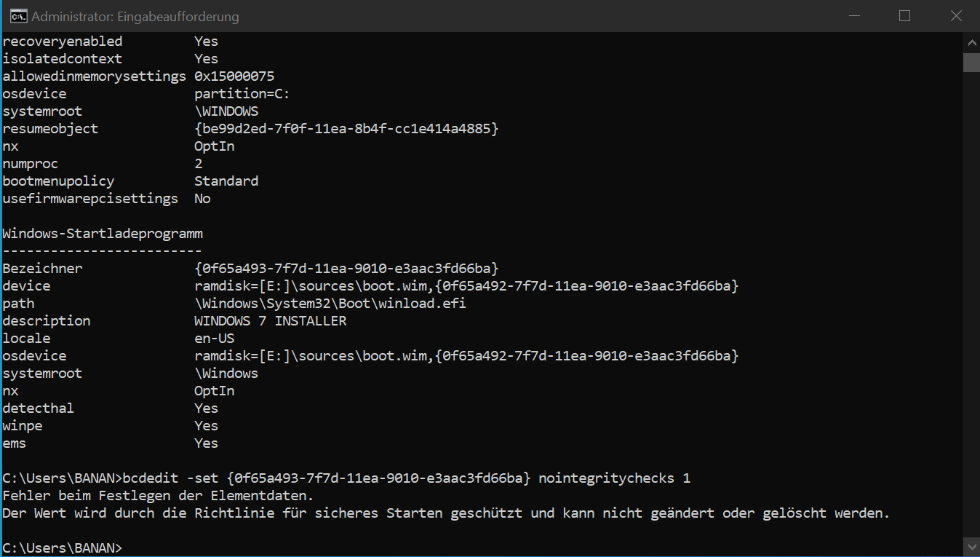Screen dimensions: 980x557
Task: Click the vertical scrollbar thumb
Action: click(971, 62)
